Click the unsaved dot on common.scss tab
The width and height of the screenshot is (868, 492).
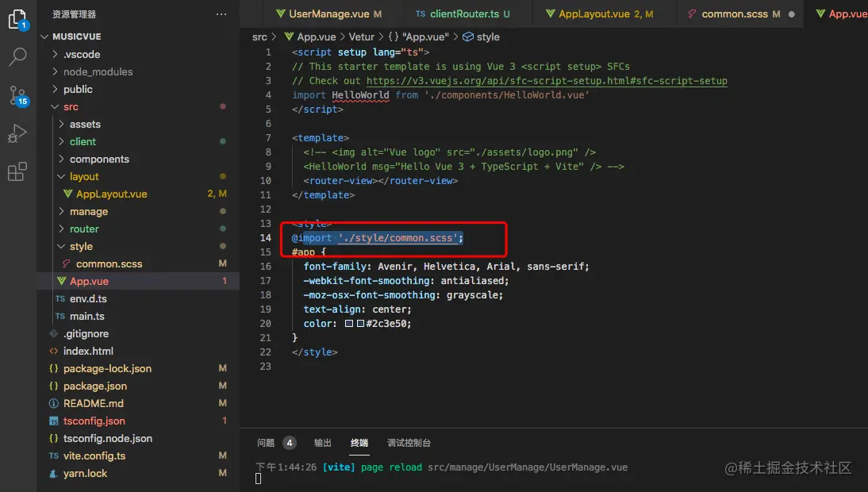792,14
